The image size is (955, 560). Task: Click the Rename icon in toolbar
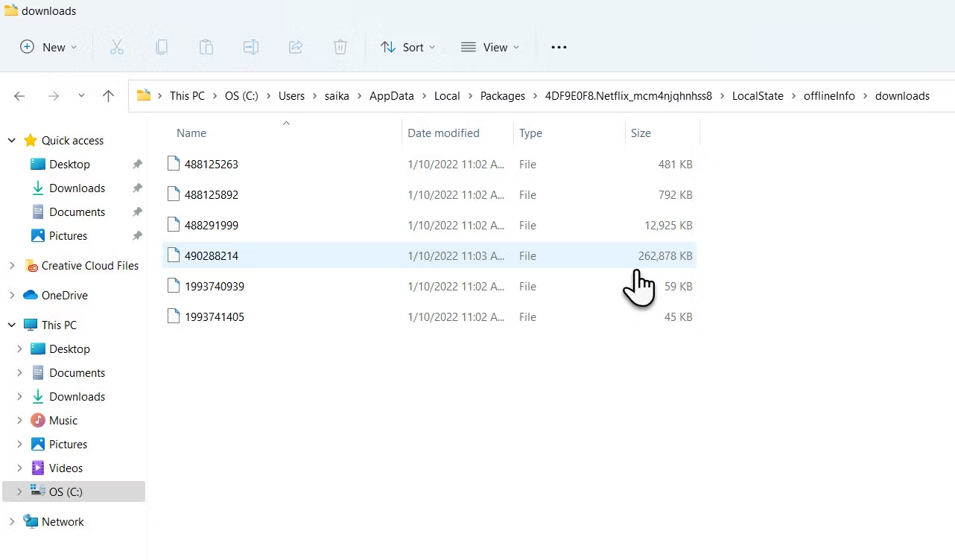[251, 47]
